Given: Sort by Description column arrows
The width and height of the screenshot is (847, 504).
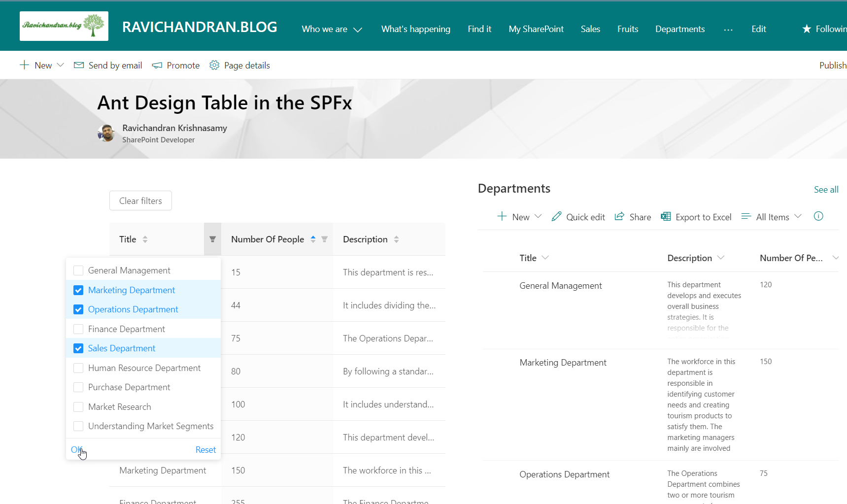Looking at the screenshot, I should (396, 239).
